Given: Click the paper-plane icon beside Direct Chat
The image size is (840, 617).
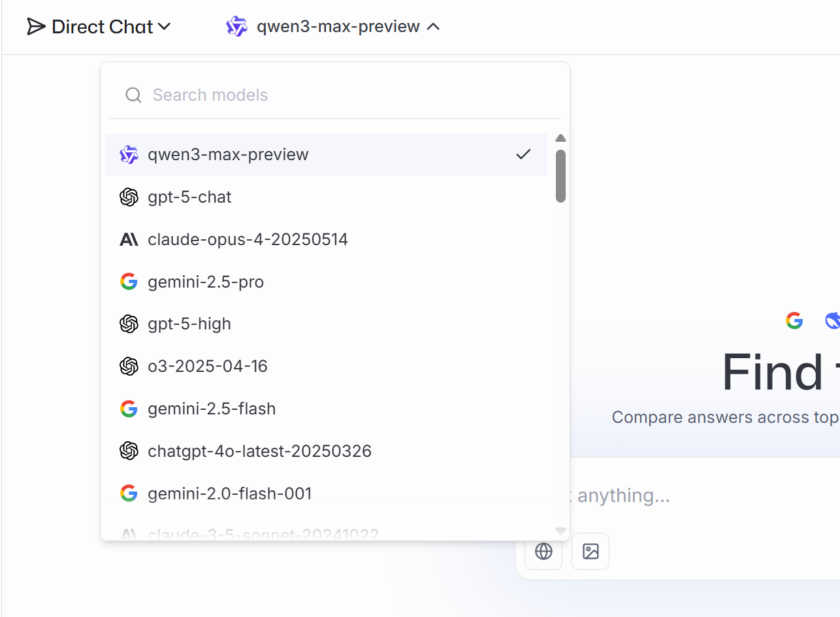Looking at the screenshot, I should coord(36,27).
